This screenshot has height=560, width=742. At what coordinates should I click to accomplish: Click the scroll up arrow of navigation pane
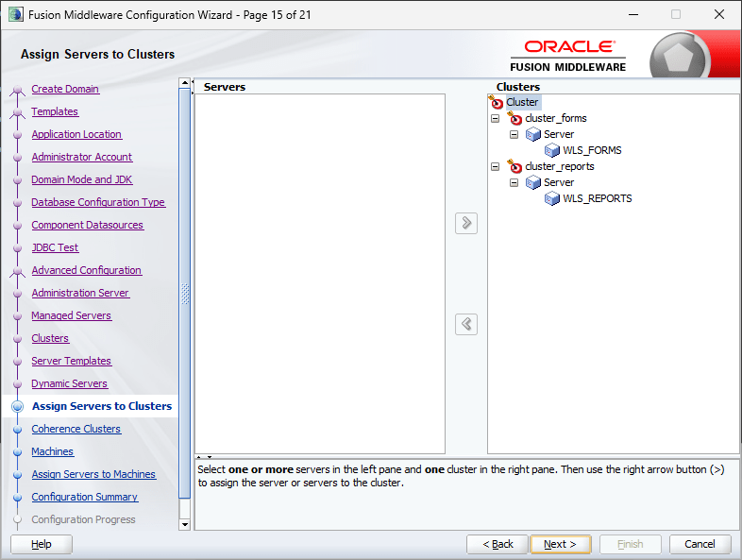[x=185, y=83]
